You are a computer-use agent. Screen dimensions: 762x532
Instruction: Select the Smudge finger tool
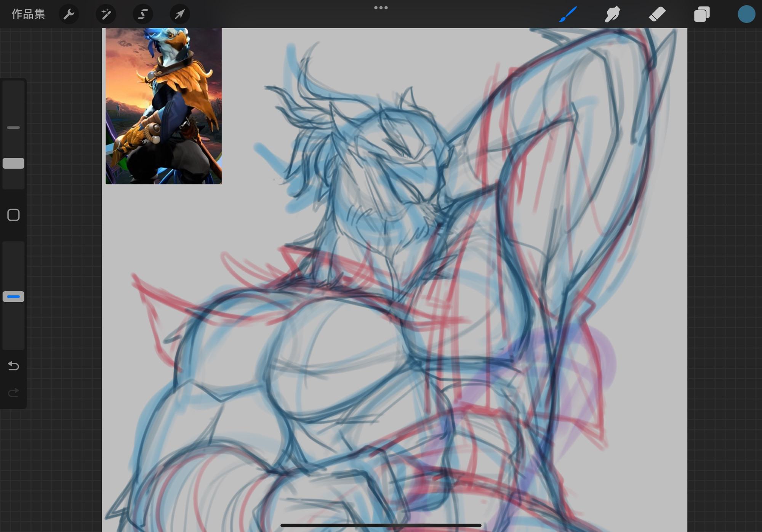613,14
